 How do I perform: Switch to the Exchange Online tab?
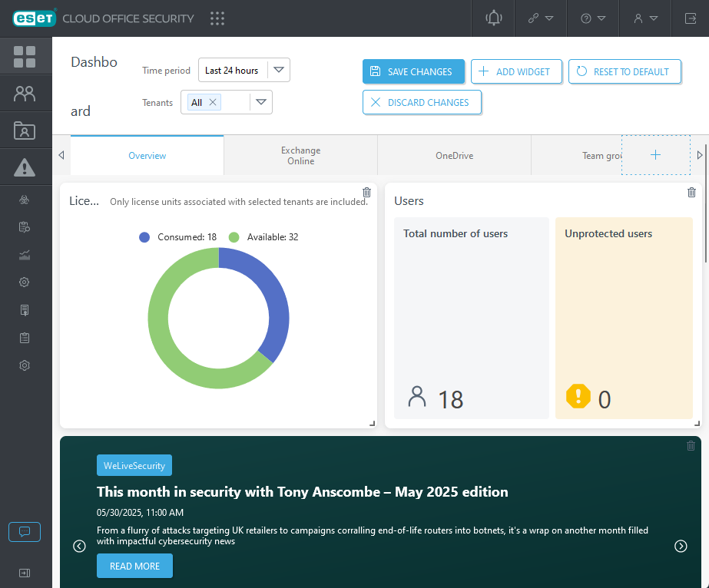300,155
